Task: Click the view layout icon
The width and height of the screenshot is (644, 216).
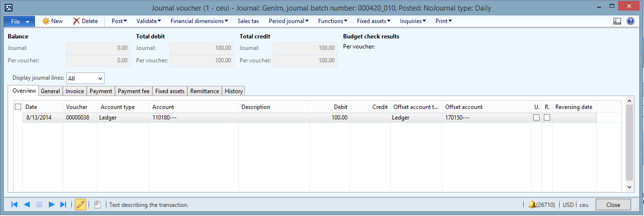Action: (617, 21)
